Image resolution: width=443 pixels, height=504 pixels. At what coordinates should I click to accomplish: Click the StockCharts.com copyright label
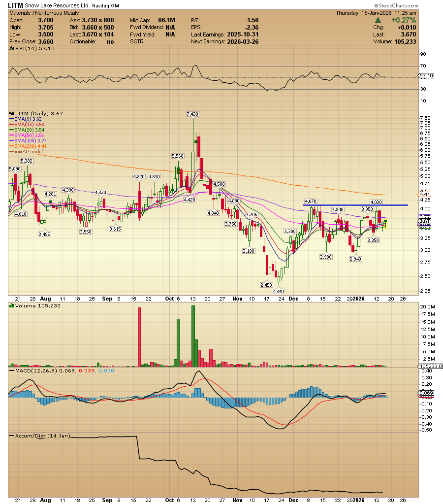coord(396,5)
